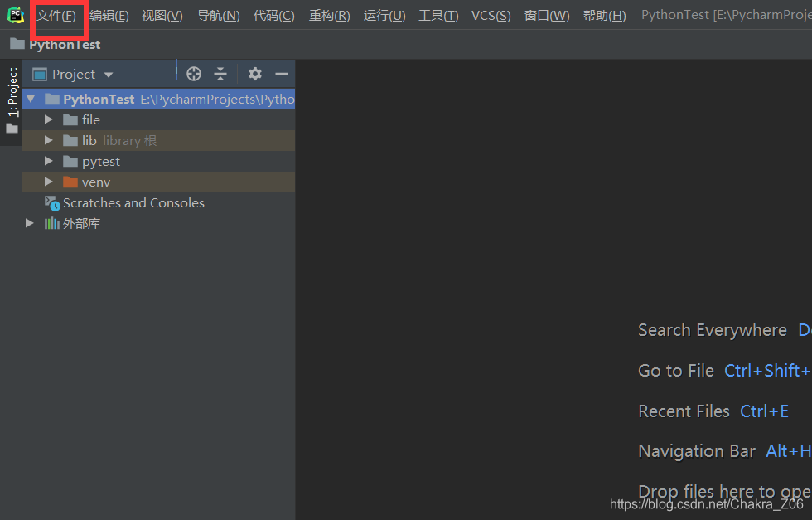Screen dimensions: 812x520
Task: Select the PythonTest root folder row
Action: (x=158, y=99)
